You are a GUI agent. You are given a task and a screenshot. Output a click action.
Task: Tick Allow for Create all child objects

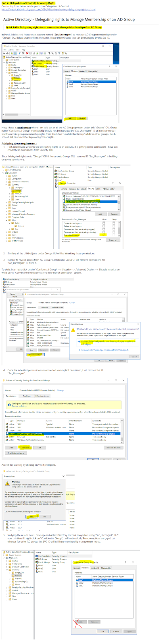104,223
